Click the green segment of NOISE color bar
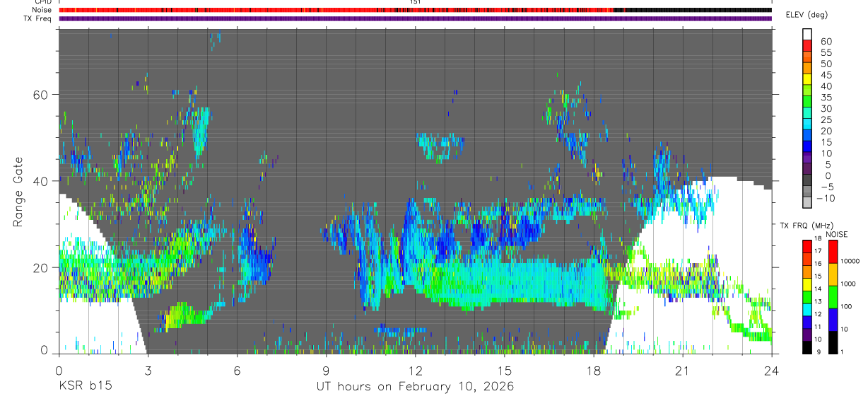 point(833,297)
